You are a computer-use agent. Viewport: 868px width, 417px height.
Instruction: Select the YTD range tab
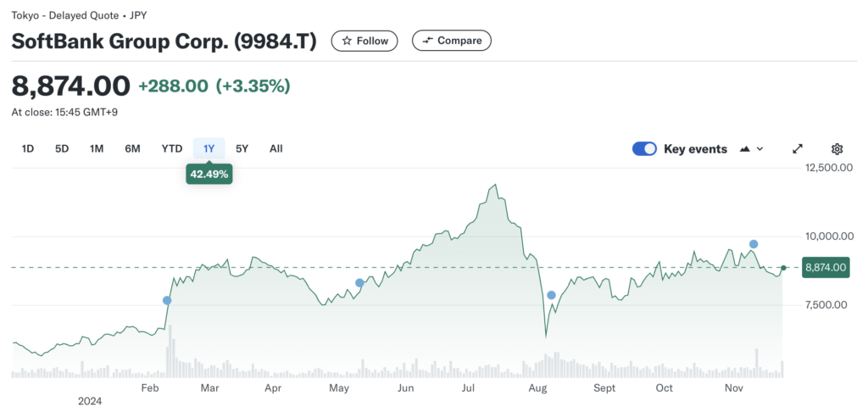(x=172, y=148)
